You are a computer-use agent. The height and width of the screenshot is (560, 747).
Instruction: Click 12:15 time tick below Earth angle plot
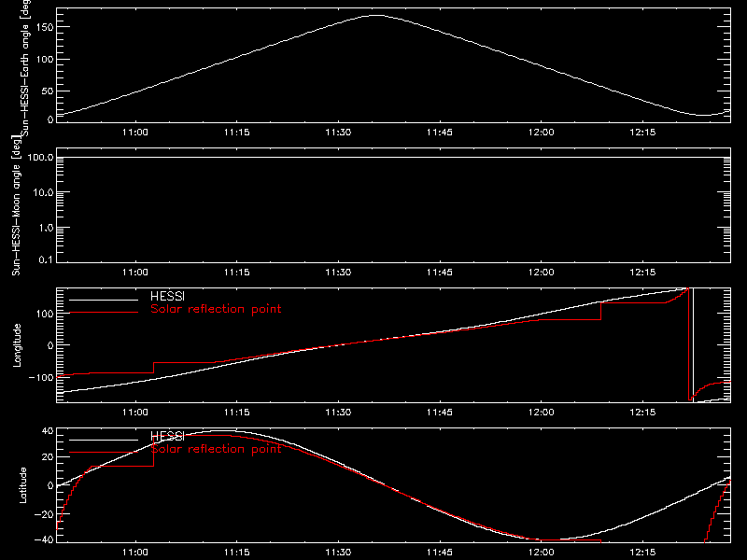[x=642, y=133]
